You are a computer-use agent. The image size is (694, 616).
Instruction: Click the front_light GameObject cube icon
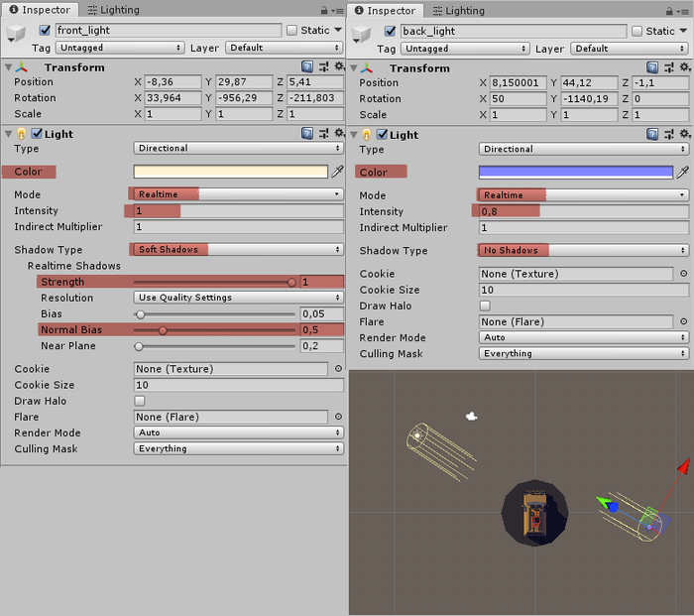click(17, 32)
